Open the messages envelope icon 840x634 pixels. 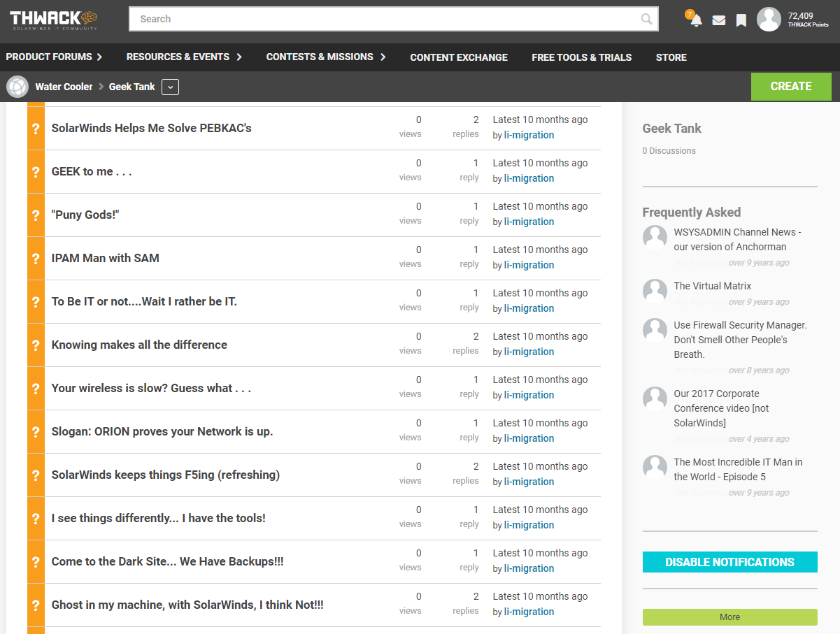click(719, 20)
